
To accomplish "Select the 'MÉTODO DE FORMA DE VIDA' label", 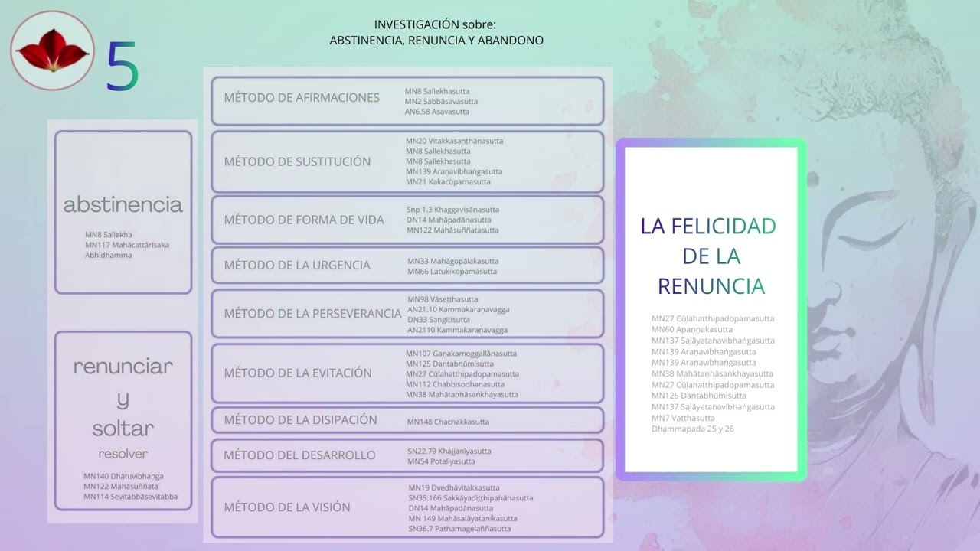I will (x=304, y=220).
